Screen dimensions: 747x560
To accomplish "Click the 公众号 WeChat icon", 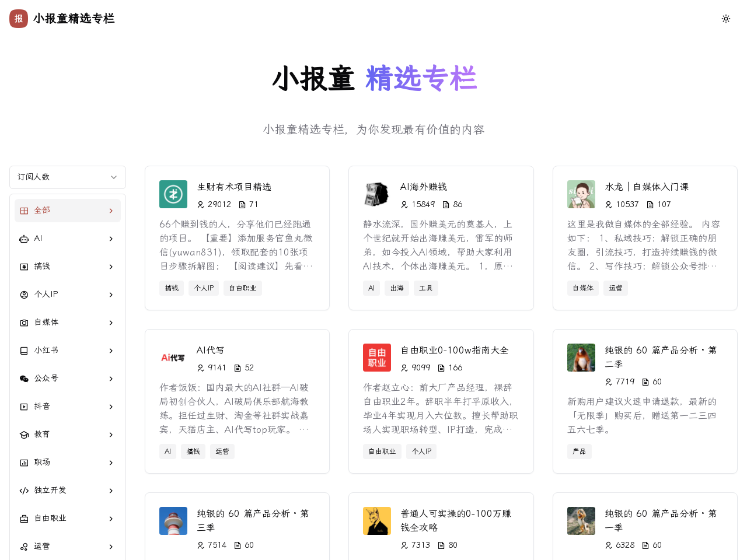I will pos(24,379).
